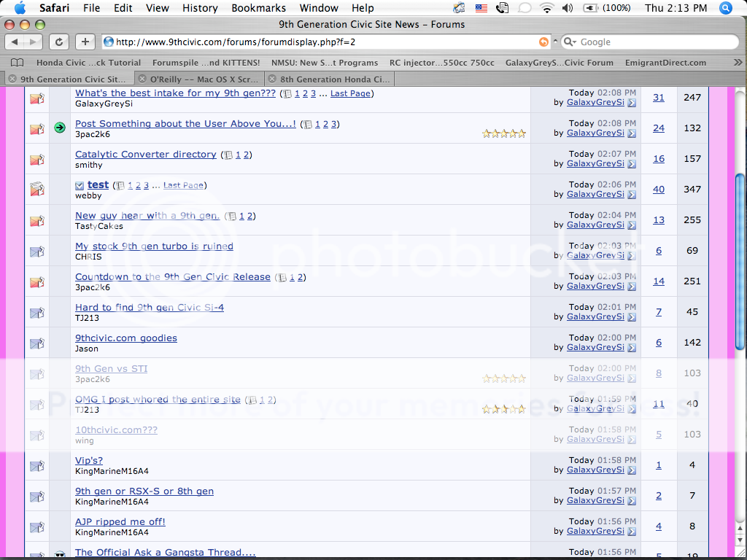This screenshot has width=747, height=560.
Task: Expand the bookmarks bar overflow chevron
Action: coord(738,63)
